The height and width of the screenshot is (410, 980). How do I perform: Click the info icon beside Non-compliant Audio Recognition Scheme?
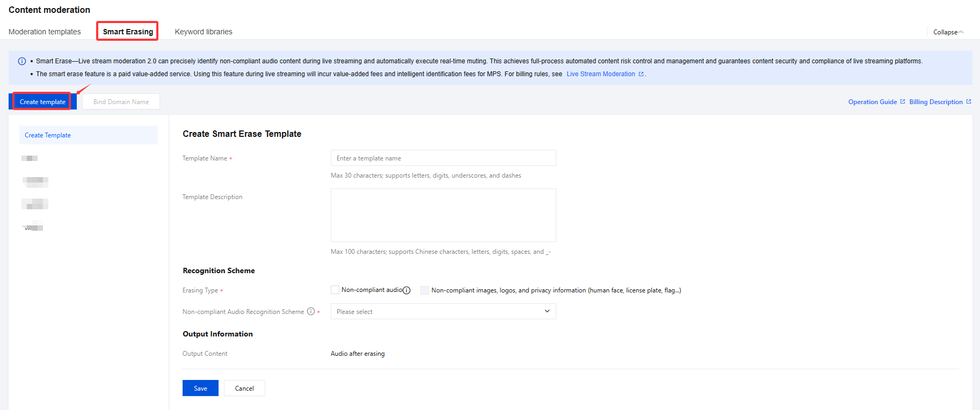tap(310, 311)
